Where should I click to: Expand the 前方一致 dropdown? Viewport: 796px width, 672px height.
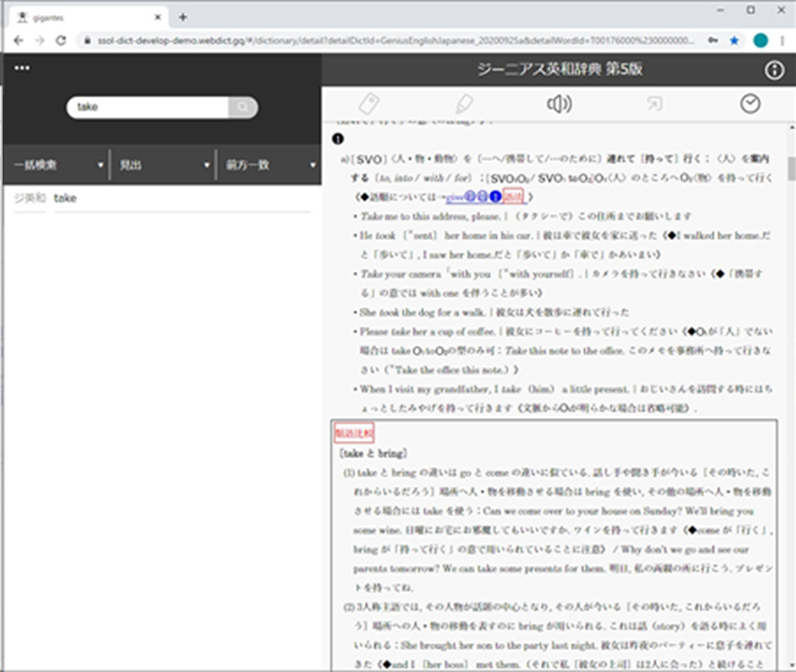click(x=270, y=165)
